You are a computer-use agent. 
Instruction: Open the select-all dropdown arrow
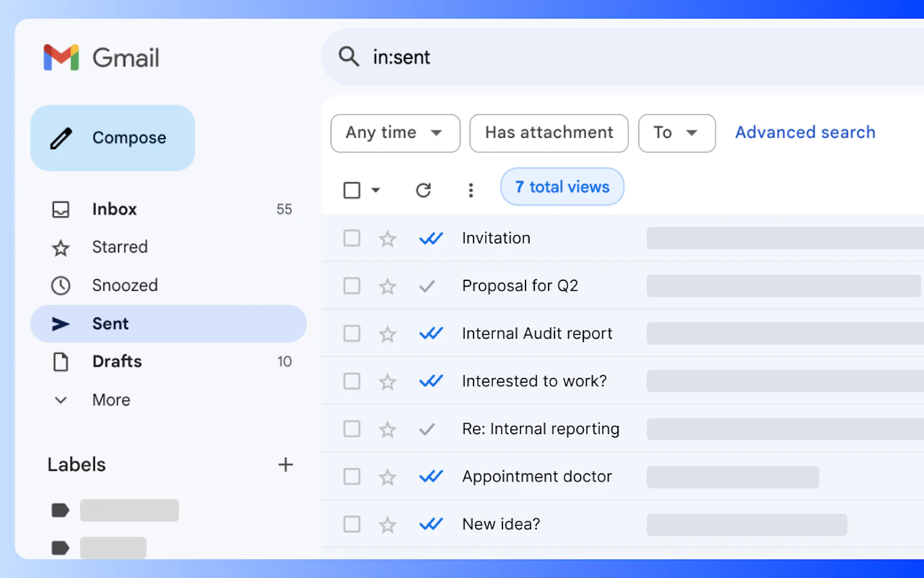tap(376, 190)
